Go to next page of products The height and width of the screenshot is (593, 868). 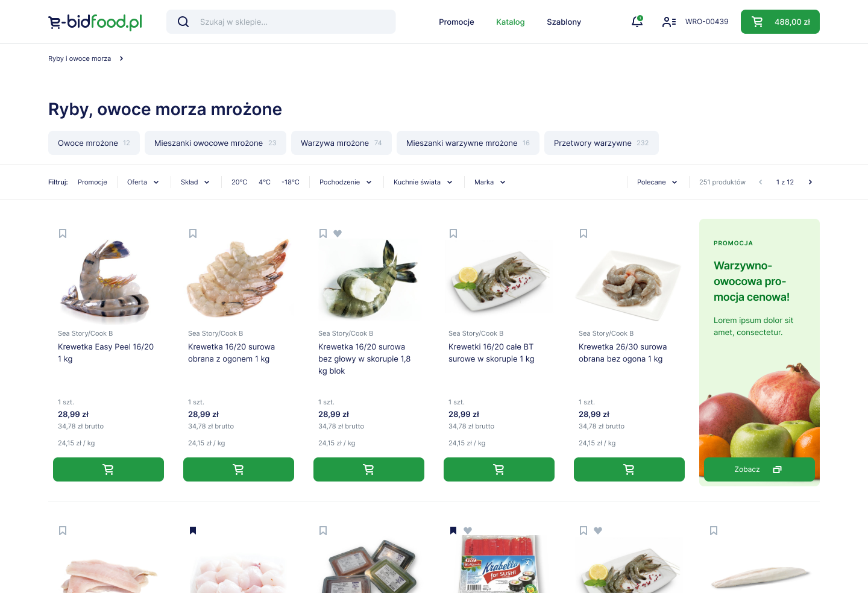coord(810,182)
